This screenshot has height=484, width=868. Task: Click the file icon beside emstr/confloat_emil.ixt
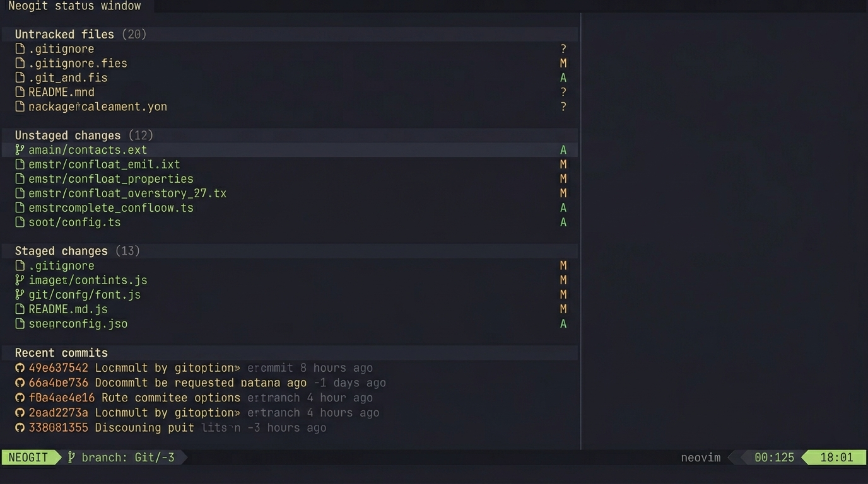[x=20, y=164]
